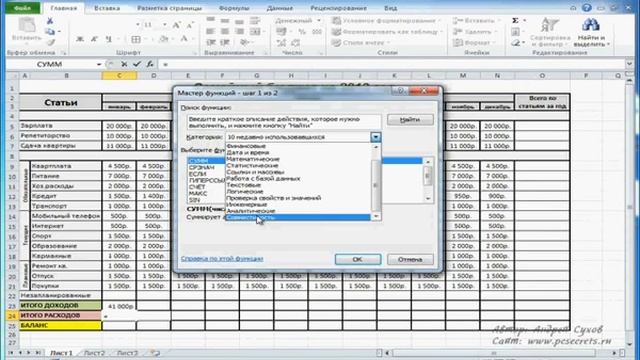The height and width of the screenshot is (360, 640).
Task: Toggle italic К formatting
Action: point(94,39)
